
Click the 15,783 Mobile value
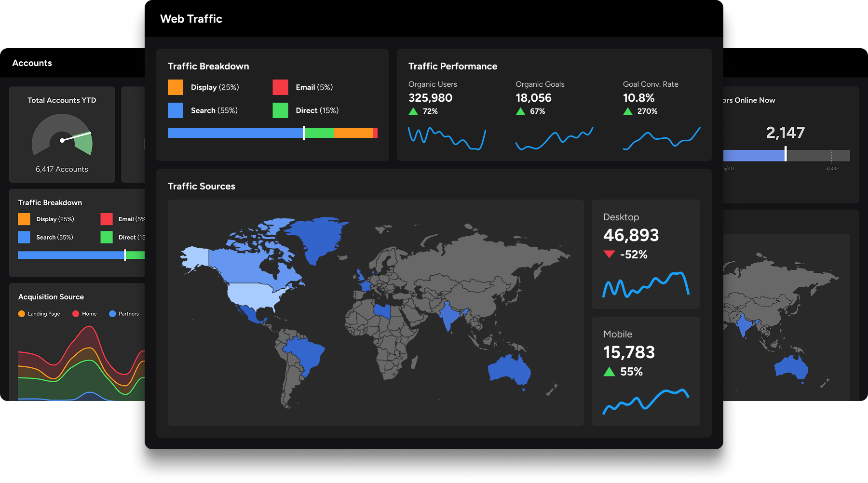pyautogui.click(x=629, y=352)
